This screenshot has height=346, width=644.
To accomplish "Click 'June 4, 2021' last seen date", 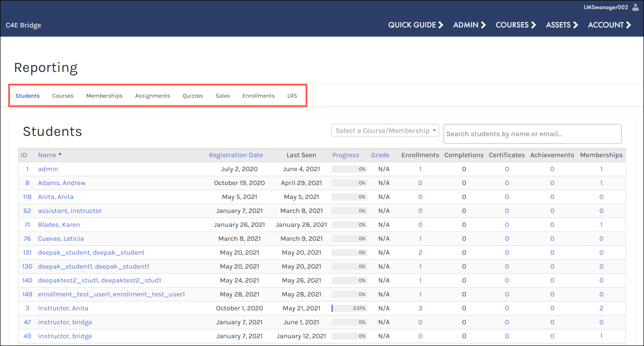I will pos(301,169).
